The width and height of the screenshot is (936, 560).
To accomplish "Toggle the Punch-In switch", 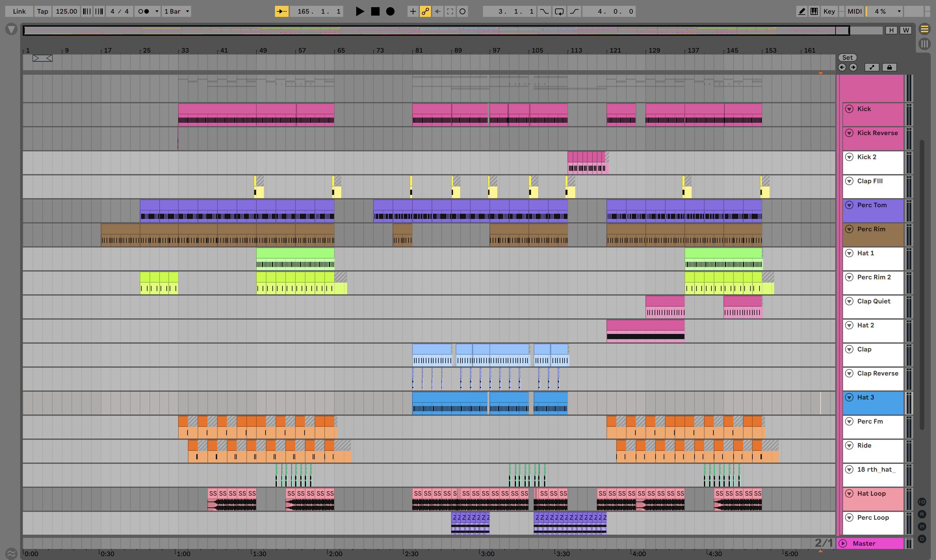I will click(544, 11).
